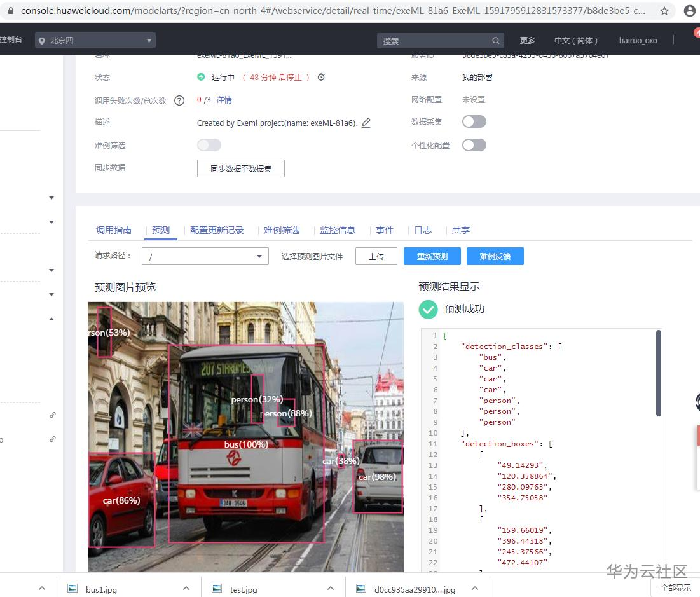Click the lower link icon in left sidebar

(x=53, y=439)
